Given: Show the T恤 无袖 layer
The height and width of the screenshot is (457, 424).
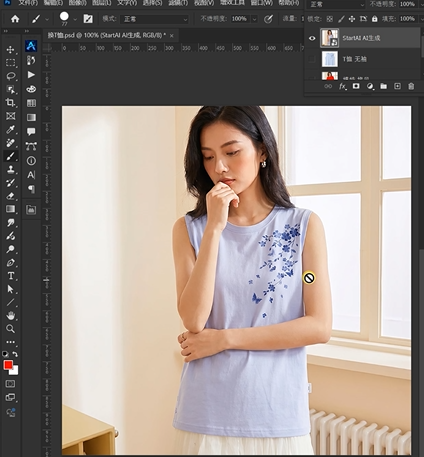Looking at the screenshot, I should point(312,59).
